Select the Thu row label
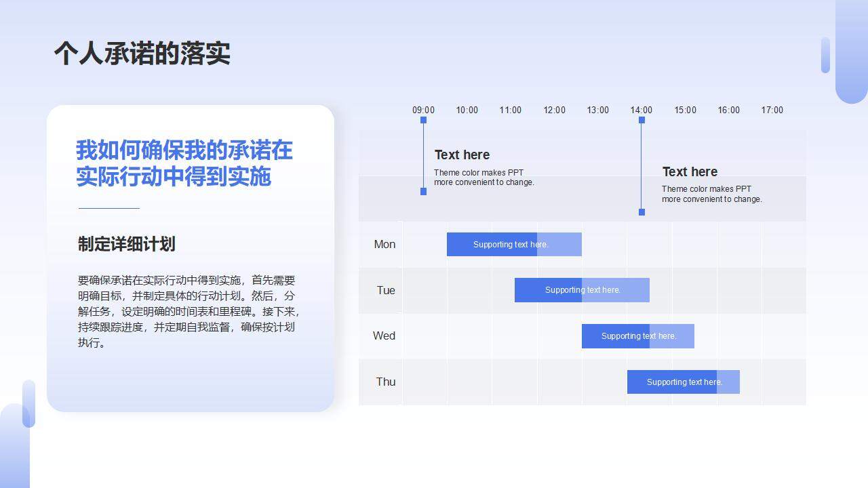Viewport: 868px width, 488px height. (386, 382)
